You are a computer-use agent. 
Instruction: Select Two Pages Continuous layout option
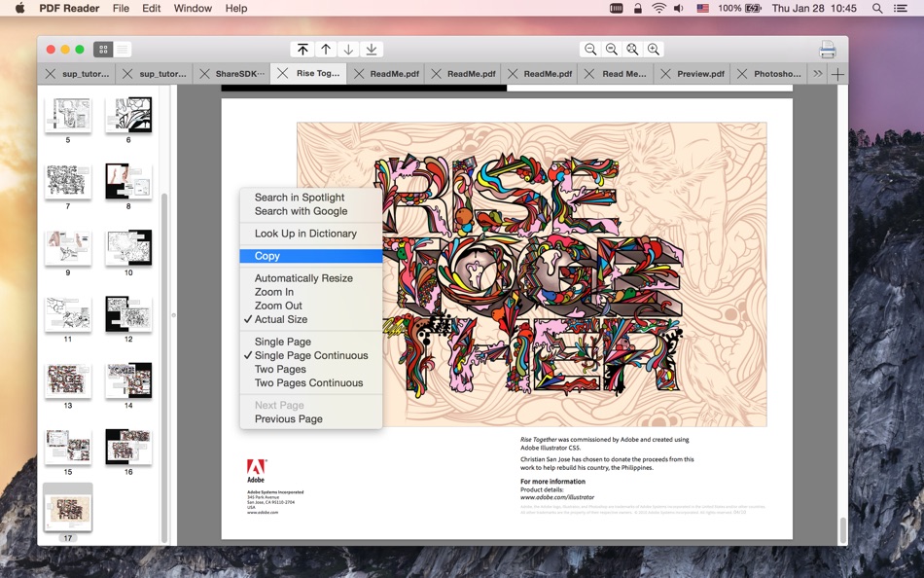308,383
